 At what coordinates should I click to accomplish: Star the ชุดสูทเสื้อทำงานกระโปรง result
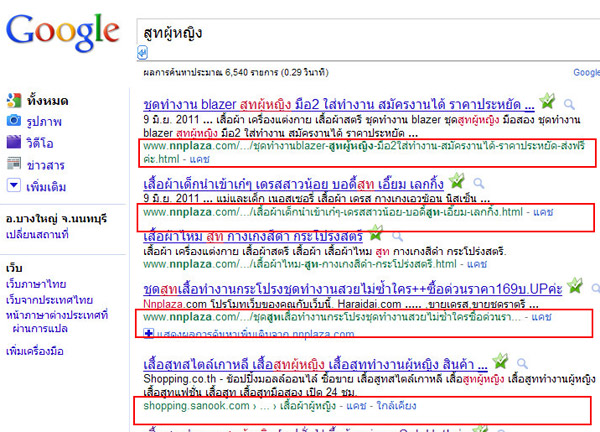(x=575, y=286)
